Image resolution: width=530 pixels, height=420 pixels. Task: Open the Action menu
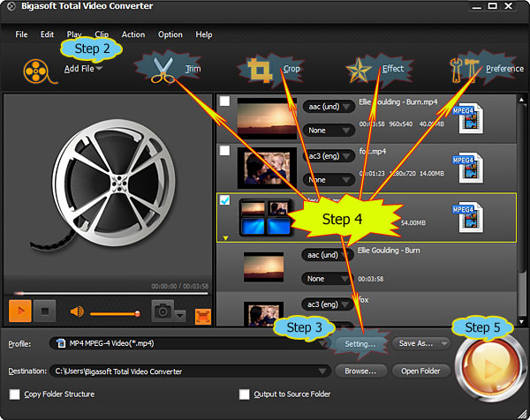tap(133, 34)
